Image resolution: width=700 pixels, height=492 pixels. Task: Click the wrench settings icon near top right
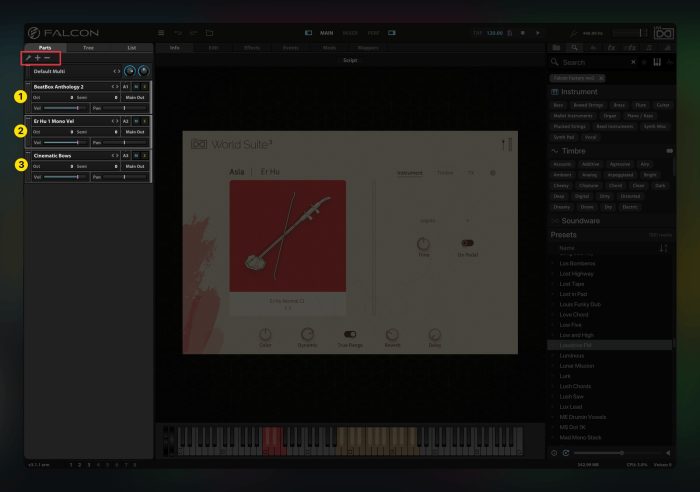point(574,33)
